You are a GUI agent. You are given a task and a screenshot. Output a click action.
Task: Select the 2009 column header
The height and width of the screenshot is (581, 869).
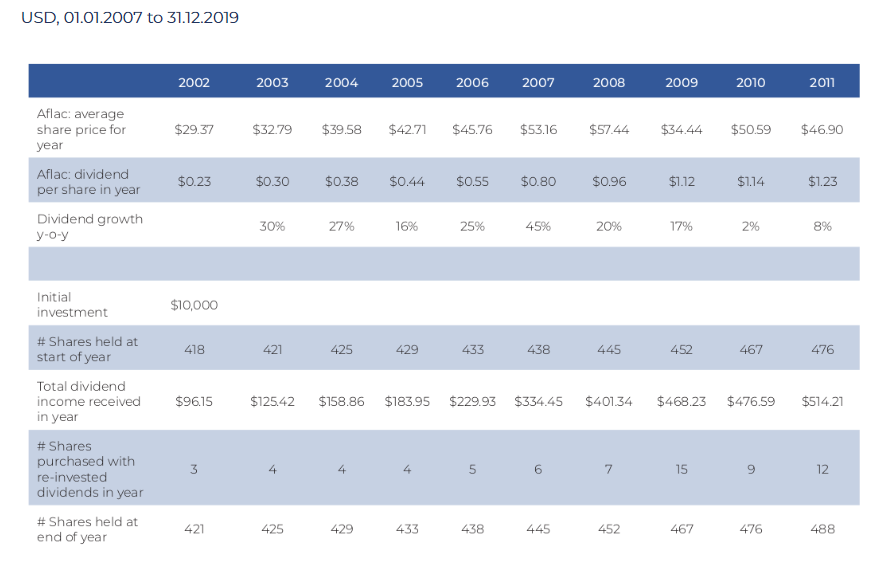pos(682,83)
